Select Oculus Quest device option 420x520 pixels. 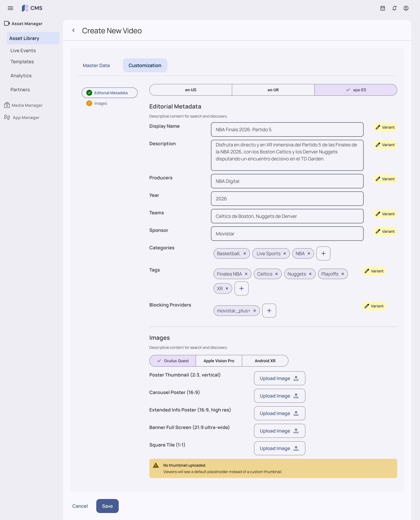(173, 361)
